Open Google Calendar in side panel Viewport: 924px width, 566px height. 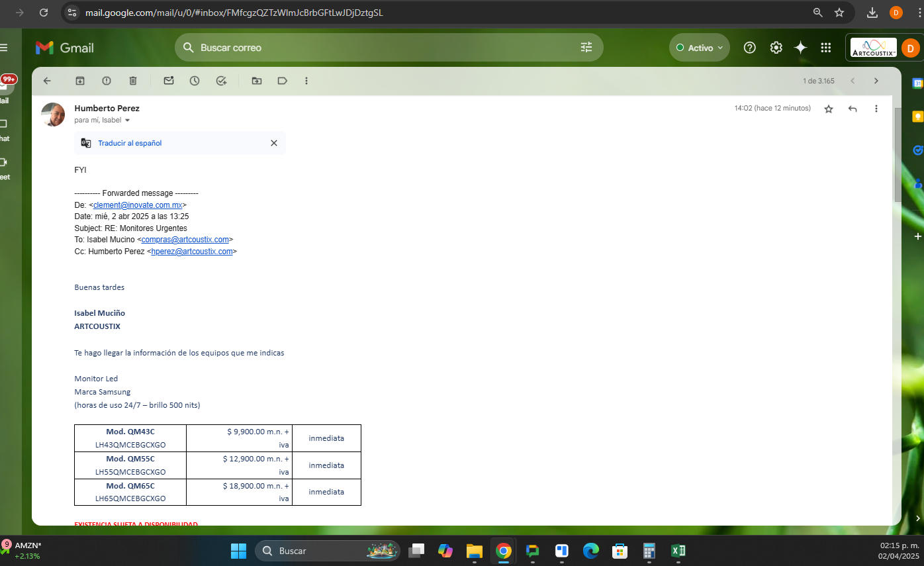[x=918, y=83]
